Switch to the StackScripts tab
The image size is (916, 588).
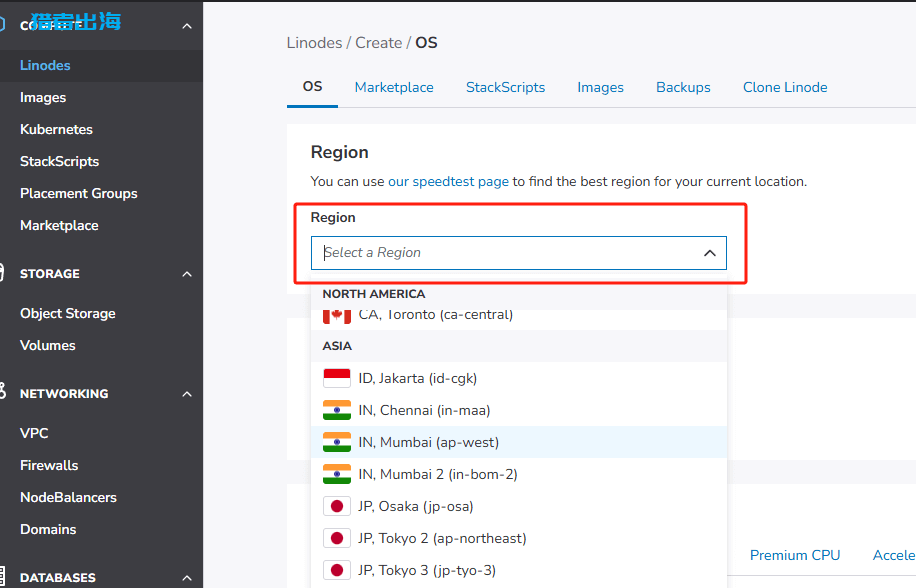505,87
